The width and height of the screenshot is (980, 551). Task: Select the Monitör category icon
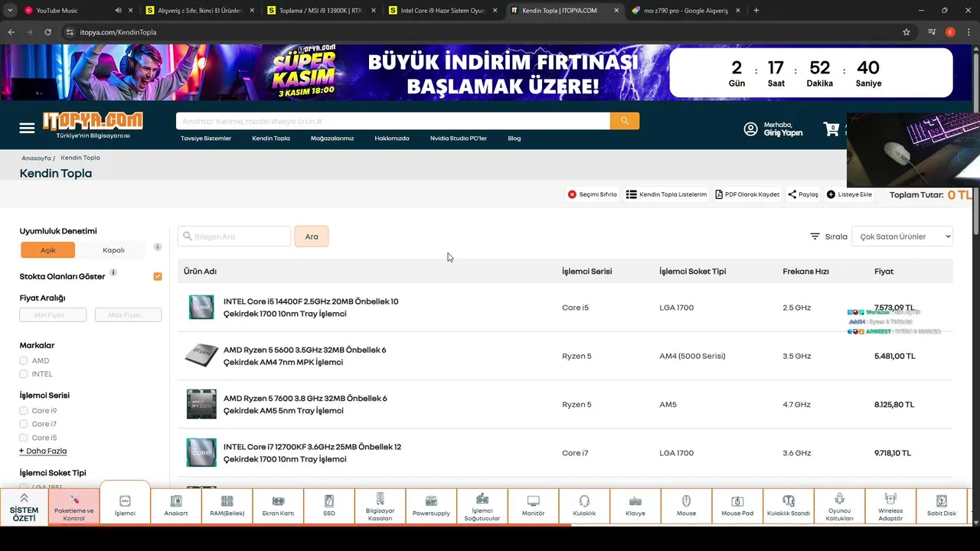coord(533,505)
